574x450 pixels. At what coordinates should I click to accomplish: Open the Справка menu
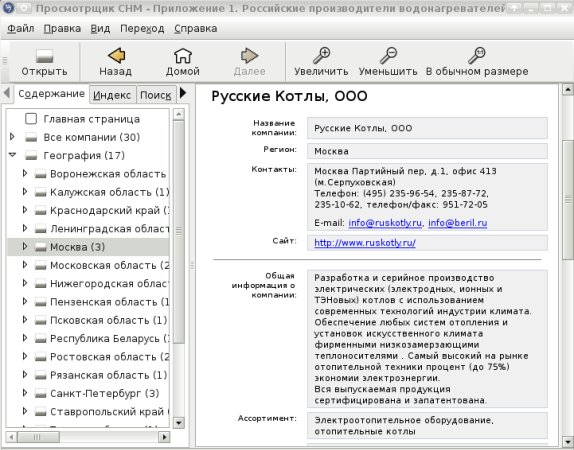[195, 29]
